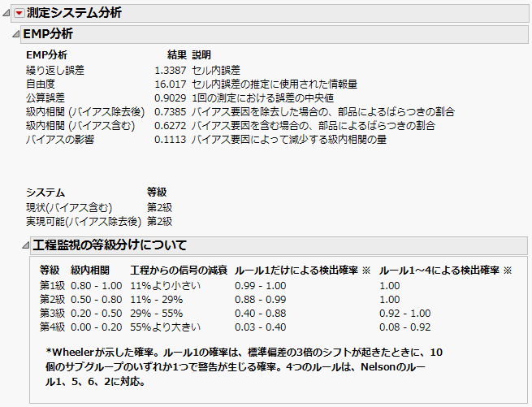The image size is (532, 407).
Task: Click the 11% - 29% attenuation cell
Action: [x=157, y=300]
